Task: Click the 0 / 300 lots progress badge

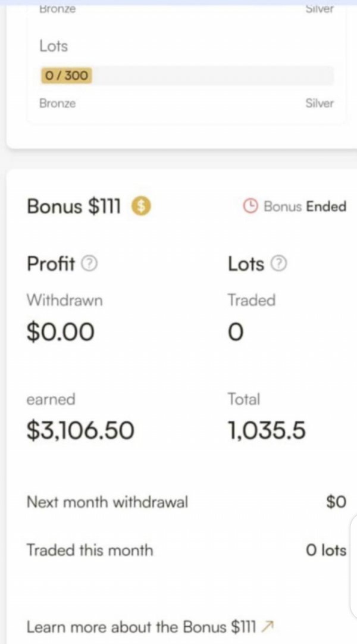Action: (x=66, y=76)
